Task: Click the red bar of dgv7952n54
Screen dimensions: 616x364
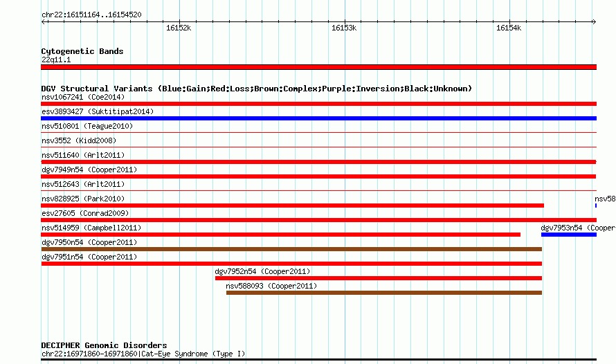Action: pyautogui.click(x=379, y=278)
